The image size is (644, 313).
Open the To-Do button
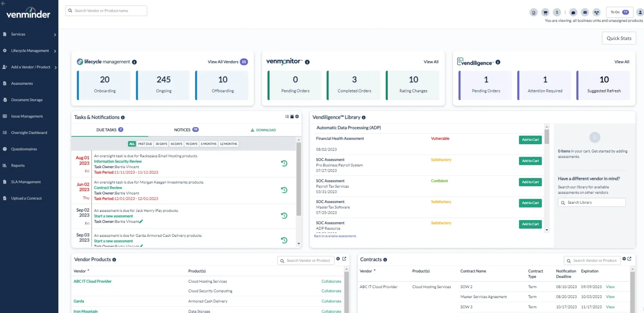tap(619, 12)
